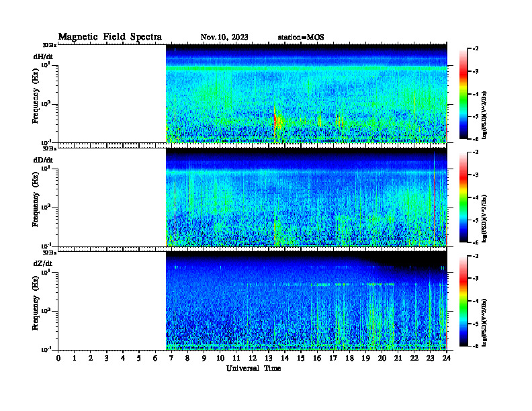This screenshot has width=532, height=411.
Task: Click the log(PSD) label beside the dZ/dt color scale
Action: pyautogui.click(x=484, y=322)
